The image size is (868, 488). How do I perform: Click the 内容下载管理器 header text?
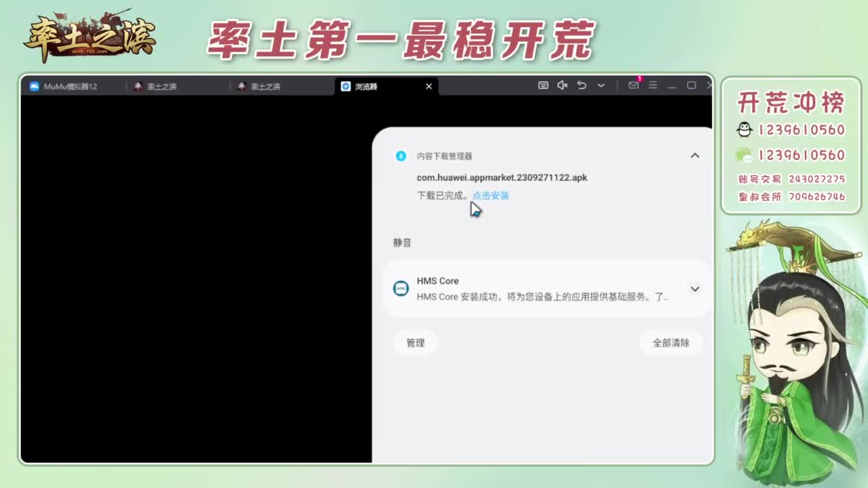click(x=444, y=156)
